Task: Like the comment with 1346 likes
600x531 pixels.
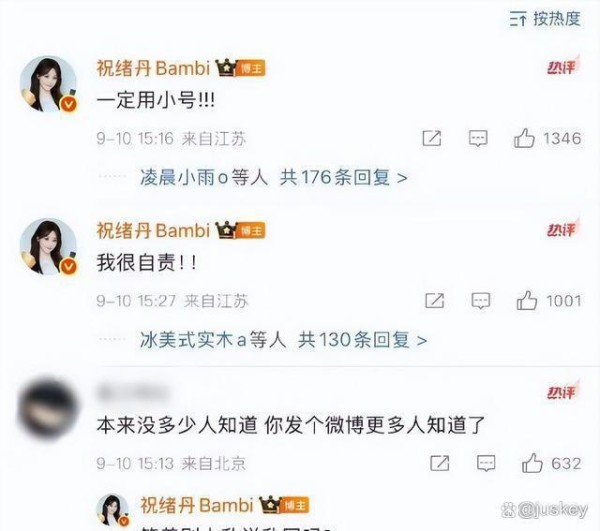Action: tap(524, 138)
